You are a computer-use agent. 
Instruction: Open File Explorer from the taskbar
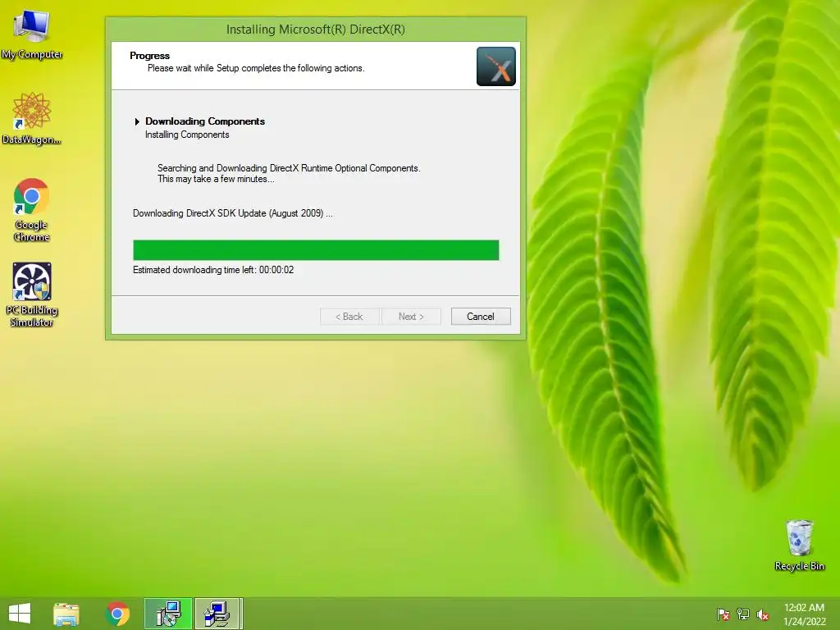66,614
